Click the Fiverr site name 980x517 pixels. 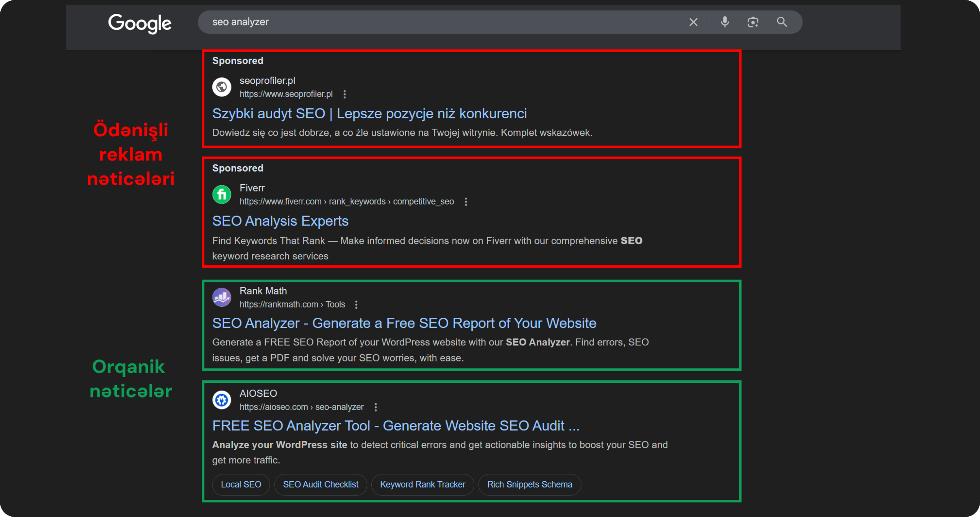(252, 188)
